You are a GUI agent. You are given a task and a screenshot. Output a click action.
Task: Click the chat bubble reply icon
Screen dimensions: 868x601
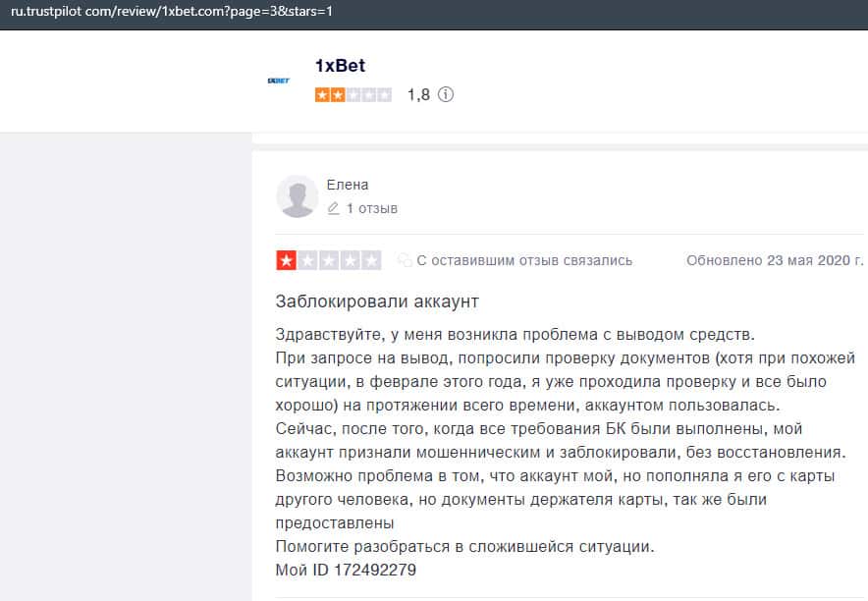tap(404, 260)
